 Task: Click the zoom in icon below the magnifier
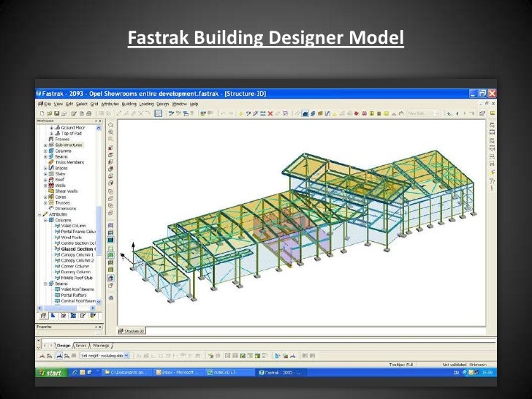110,132
